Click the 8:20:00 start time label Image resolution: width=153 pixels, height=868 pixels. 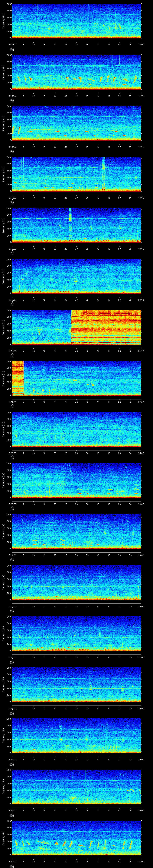coord(12,351)
